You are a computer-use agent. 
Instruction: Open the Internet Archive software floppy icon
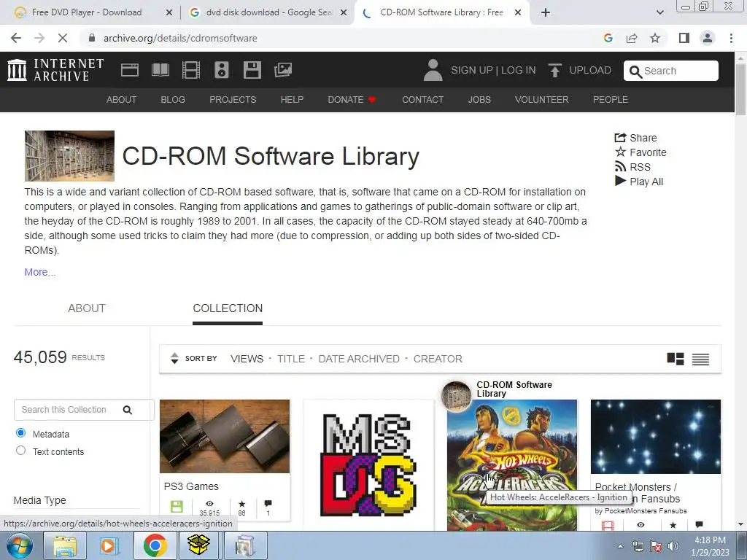[x=252, y=70]
